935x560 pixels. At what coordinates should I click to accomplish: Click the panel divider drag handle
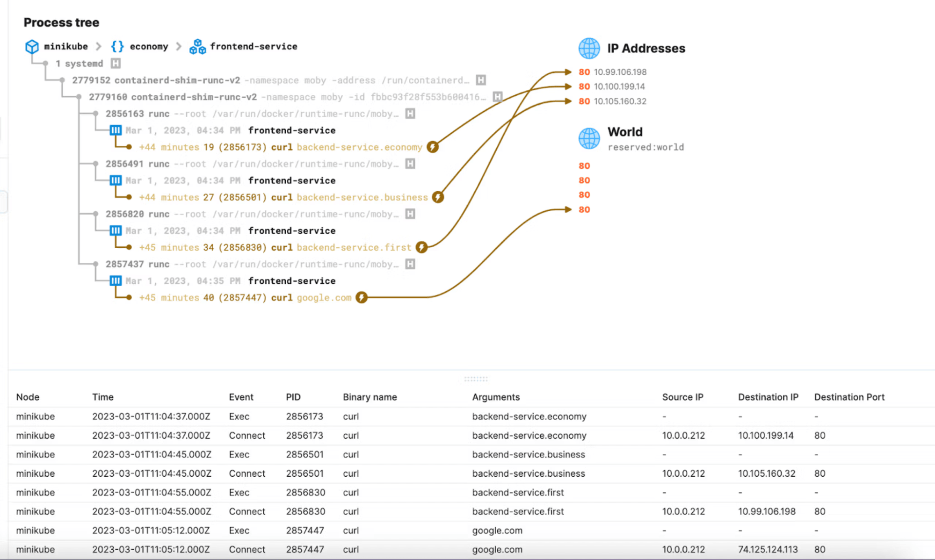coord(476,379)
